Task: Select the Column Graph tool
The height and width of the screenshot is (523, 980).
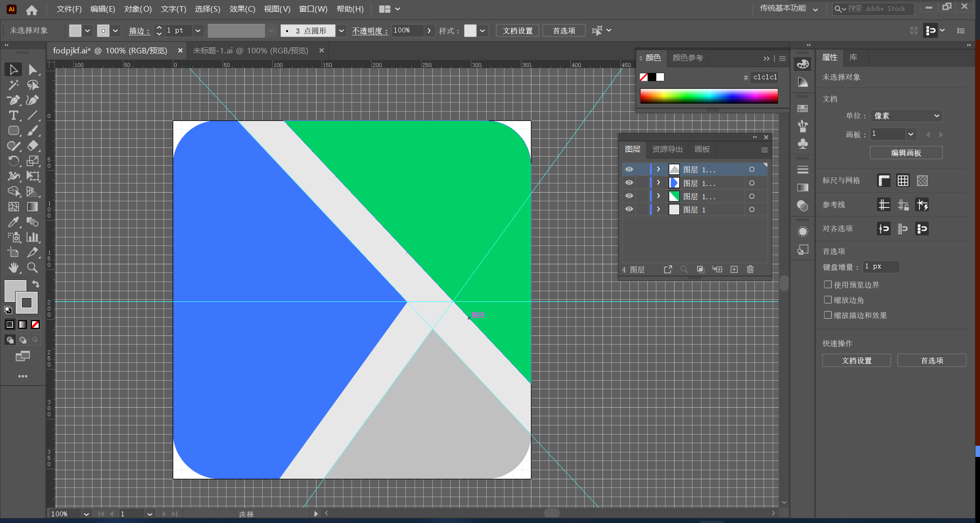Action: point(33,237)
